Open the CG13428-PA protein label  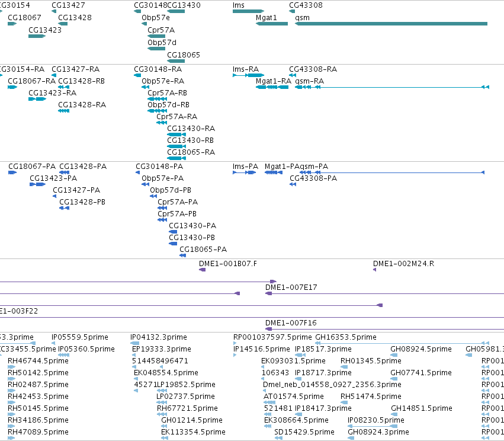point(83,167)
